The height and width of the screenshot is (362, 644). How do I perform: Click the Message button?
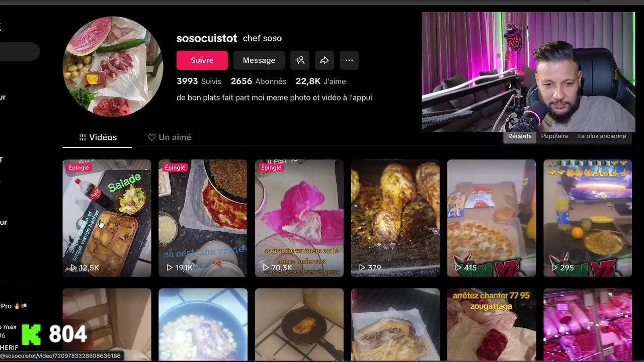(x=259, y=60)
